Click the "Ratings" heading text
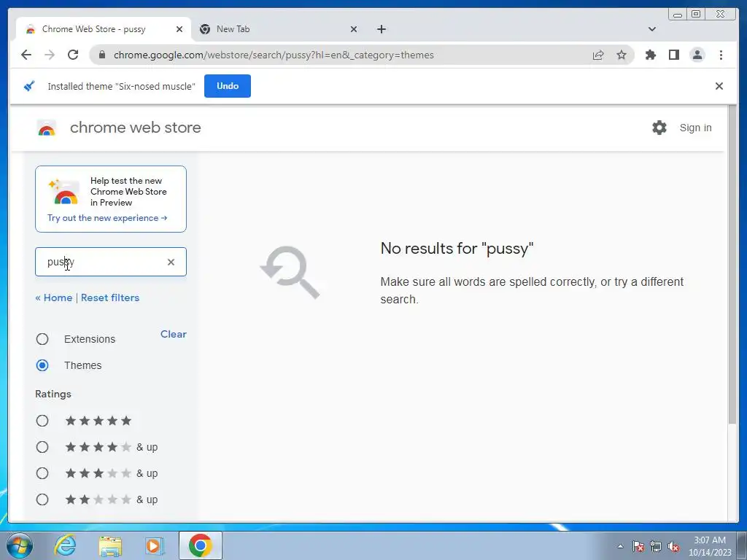The image size is (747, 560). pos(53,394)
